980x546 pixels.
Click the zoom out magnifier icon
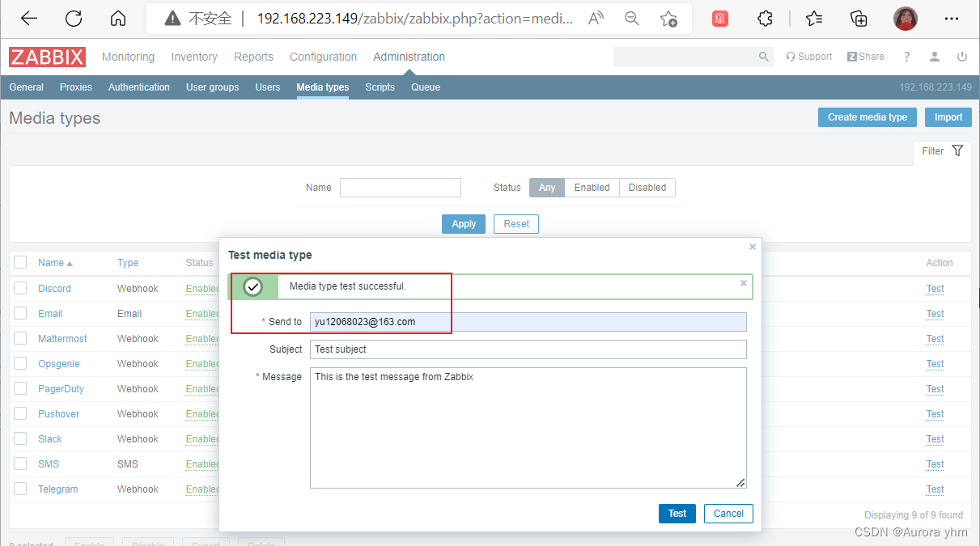632,19
